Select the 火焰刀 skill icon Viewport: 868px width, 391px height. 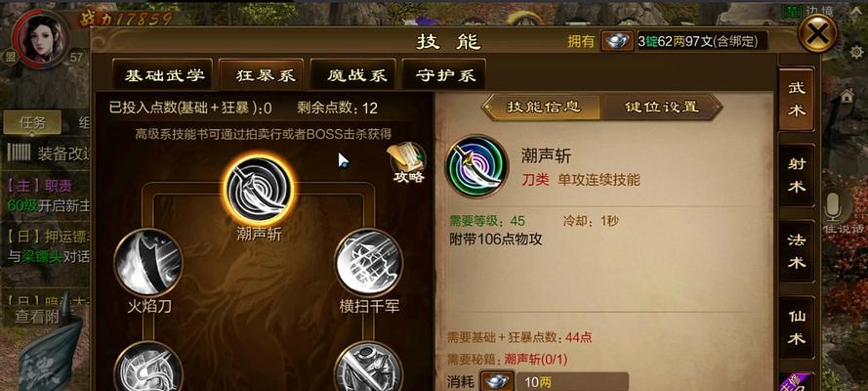click(148, 262)
